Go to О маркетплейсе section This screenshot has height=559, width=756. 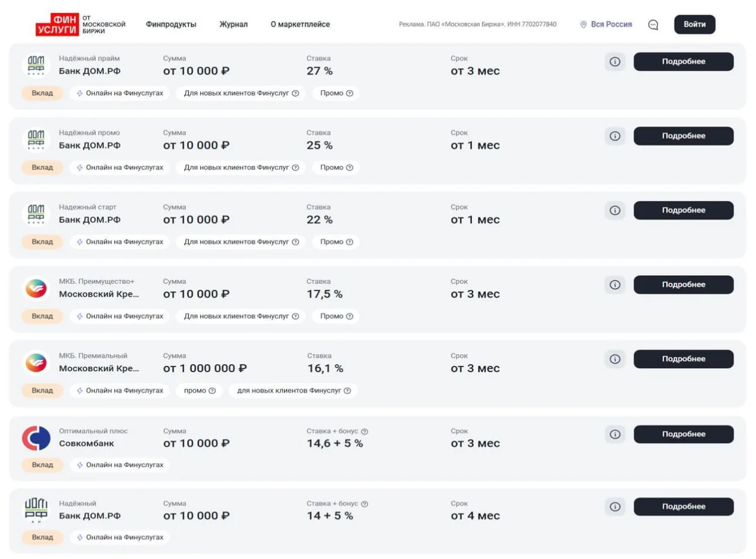point(300,25)
